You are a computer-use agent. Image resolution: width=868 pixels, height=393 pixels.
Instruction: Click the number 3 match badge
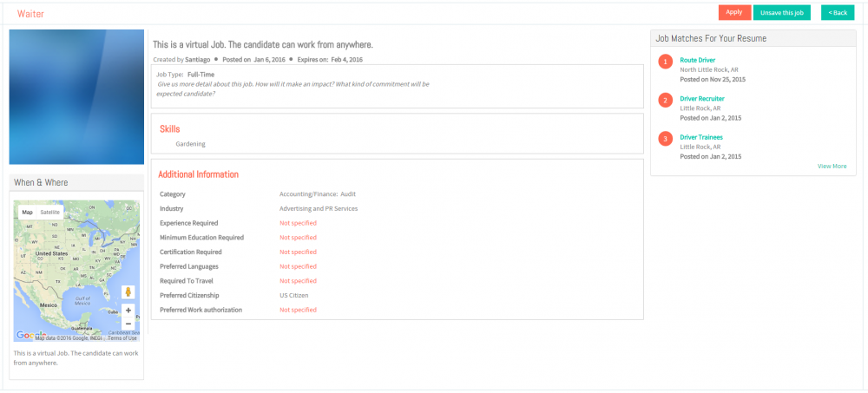[x=666, y=139]
